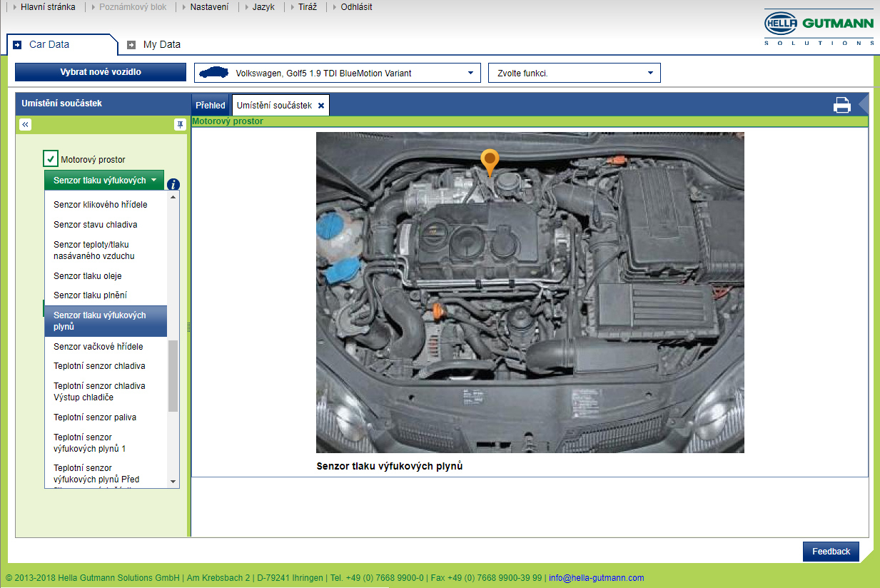Open the info@hella-gutmann.com email link

(596, 578)
